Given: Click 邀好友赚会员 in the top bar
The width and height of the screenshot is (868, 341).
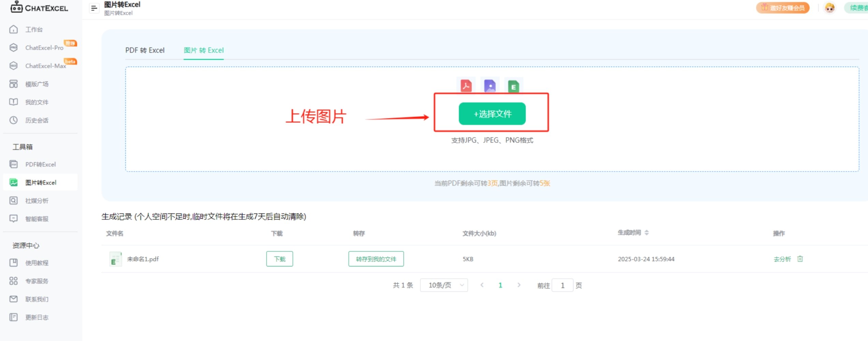Looking at the screenshot, I should [782, 8].
